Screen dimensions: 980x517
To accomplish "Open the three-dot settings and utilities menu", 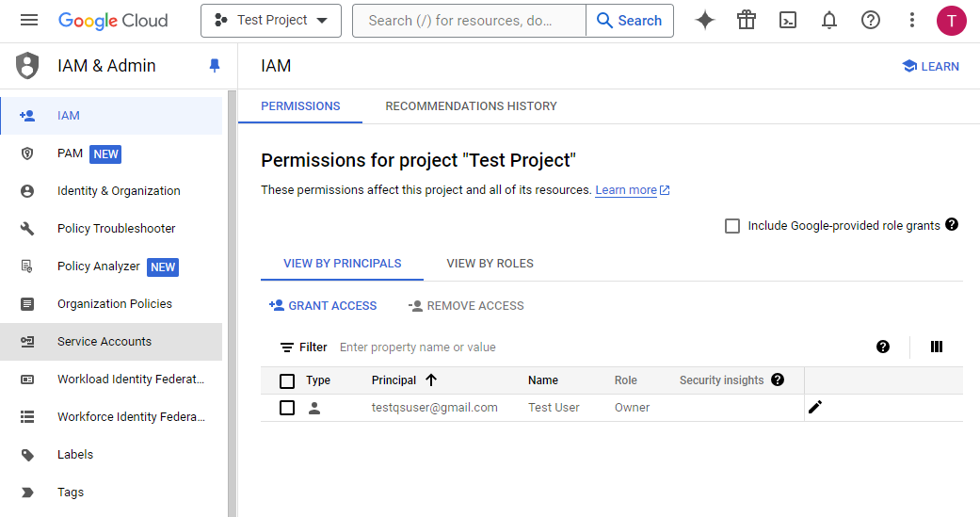I will coord(911,21).
